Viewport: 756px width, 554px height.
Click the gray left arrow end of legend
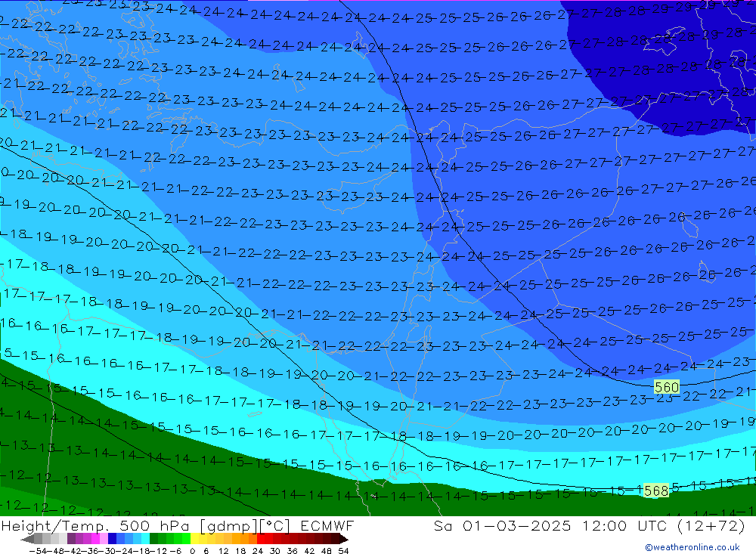point(27,539)
